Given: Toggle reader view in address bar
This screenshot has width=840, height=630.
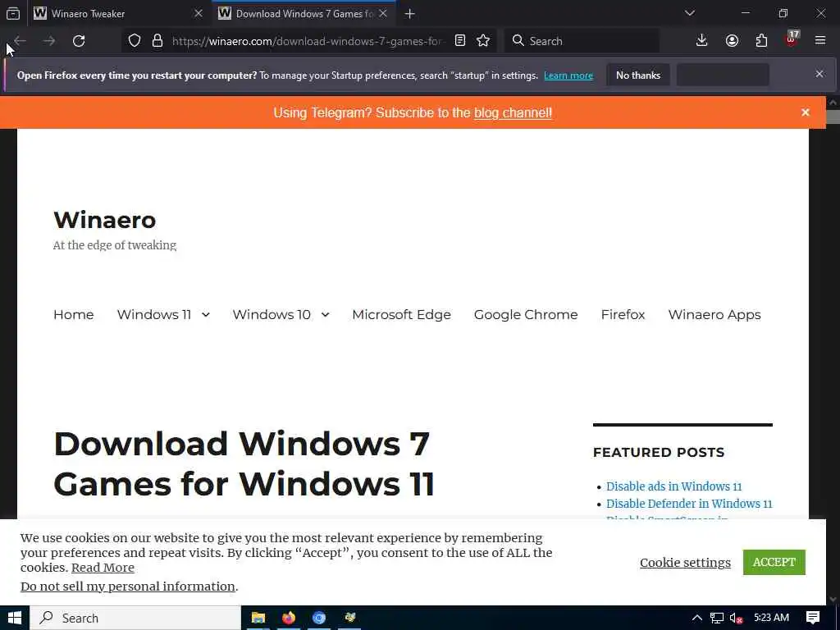Looking at the screenshot, I should 459,41.
